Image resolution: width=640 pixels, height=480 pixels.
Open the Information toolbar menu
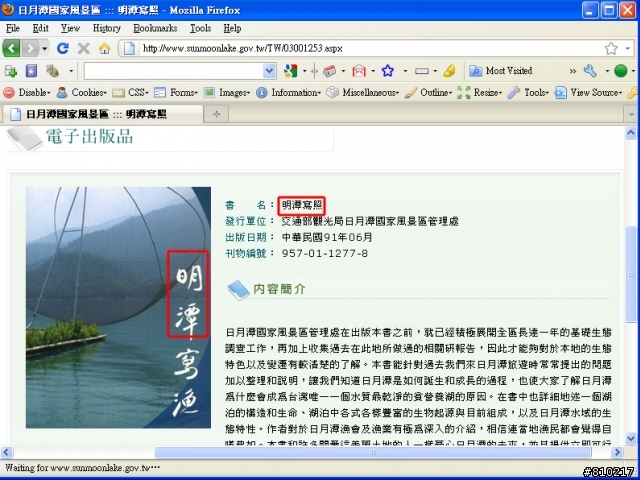click(289, 93)
